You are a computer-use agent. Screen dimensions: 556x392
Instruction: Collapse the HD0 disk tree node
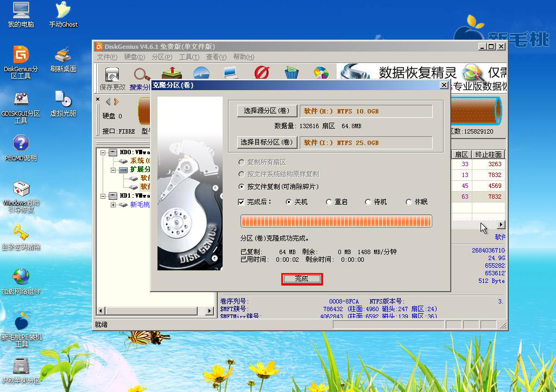[103, 153]
